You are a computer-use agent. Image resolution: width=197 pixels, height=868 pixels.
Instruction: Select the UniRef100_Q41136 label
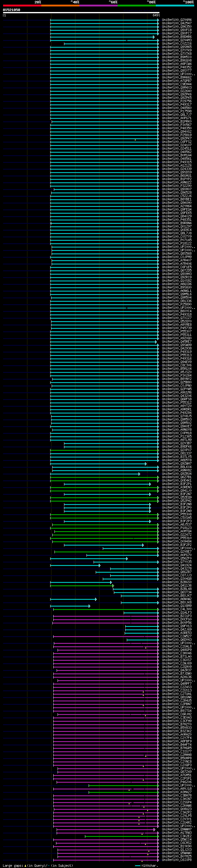point(177,586)
